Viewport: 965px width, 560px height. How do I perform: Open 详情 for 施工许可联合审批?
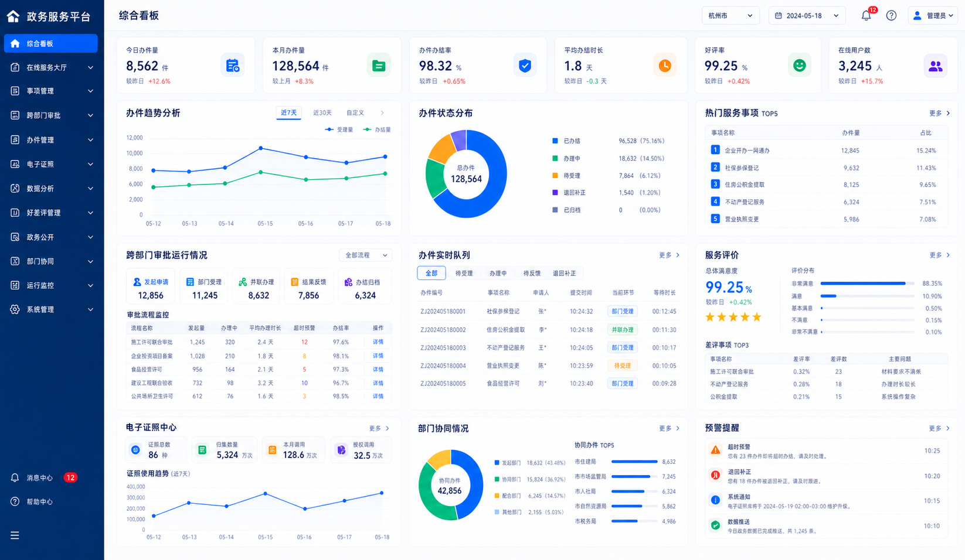point(378,342)
